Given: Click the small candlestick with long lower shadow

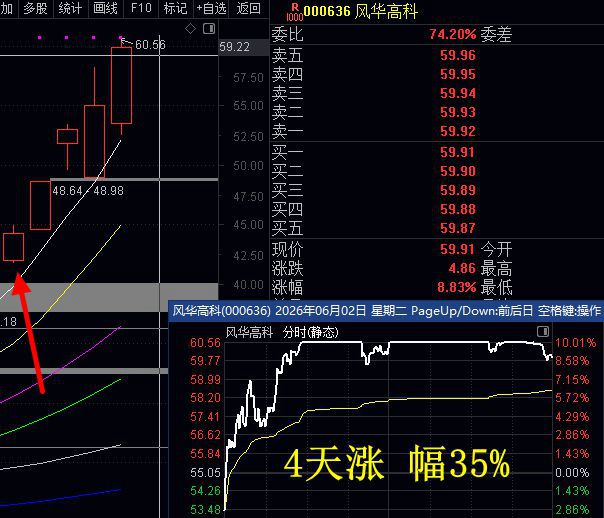Looking at the screenshot, I should coord(67,137).
